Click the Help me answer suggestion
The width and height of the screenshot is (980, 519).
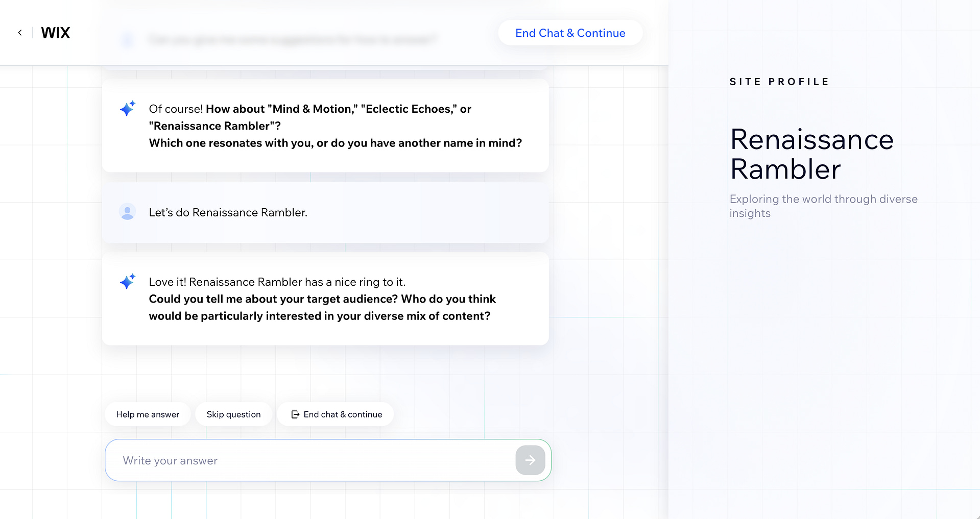pos(148,414)
